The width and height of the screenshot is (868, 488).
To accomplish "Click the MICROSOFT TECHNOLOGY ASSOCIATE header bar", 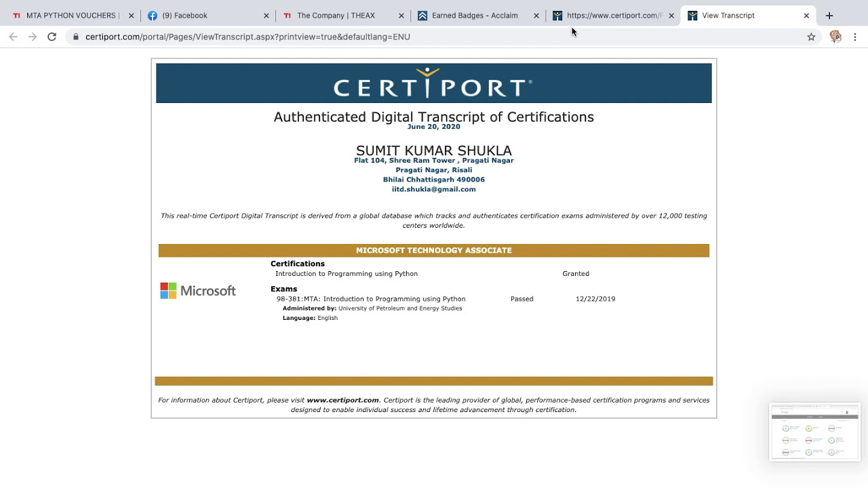I will [434, 250].
